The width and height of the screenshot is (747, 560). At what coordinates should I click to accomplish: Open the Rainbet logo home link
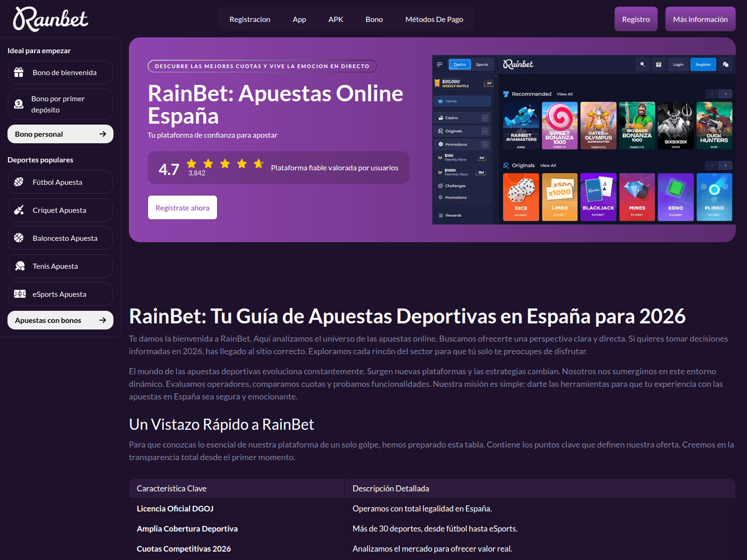coord(50,19)
